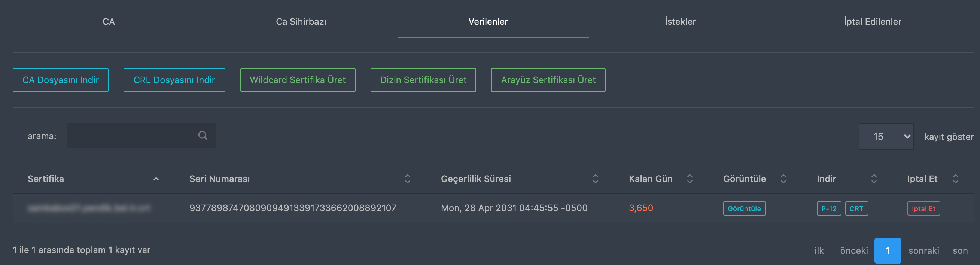
Task: Focus the arama search input field
Action: 141,135
